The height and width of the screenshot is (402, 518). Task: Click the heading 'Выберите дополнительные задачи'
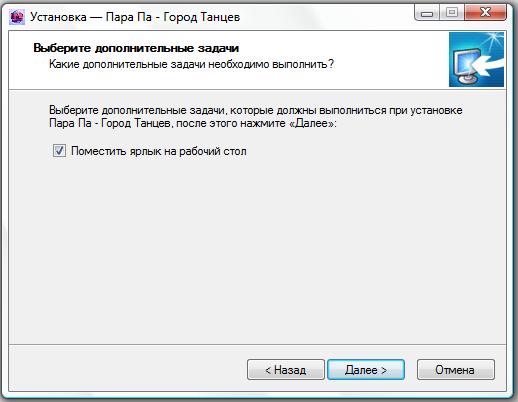pyautogui.click(x=136, y=48)
